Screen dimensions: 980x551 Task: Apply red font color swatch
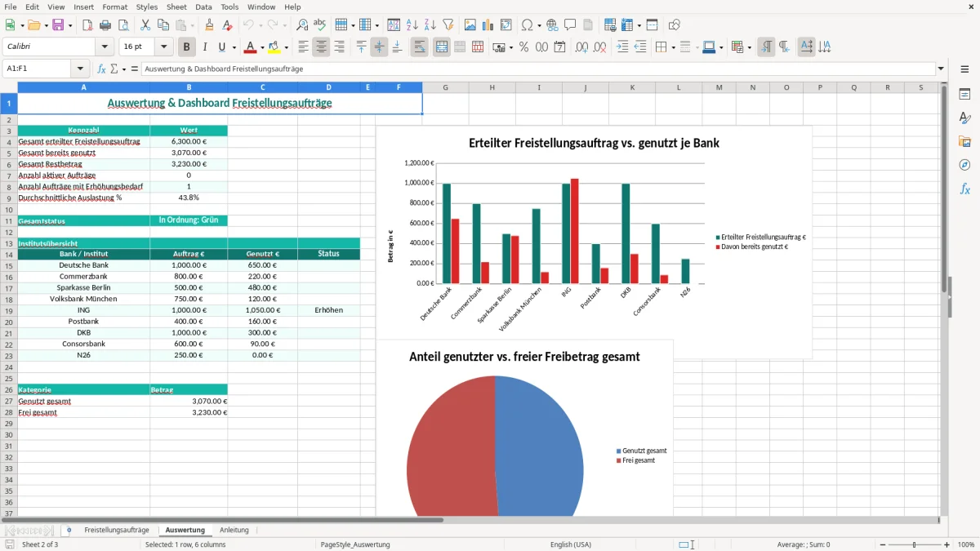[x=250, y=47]
